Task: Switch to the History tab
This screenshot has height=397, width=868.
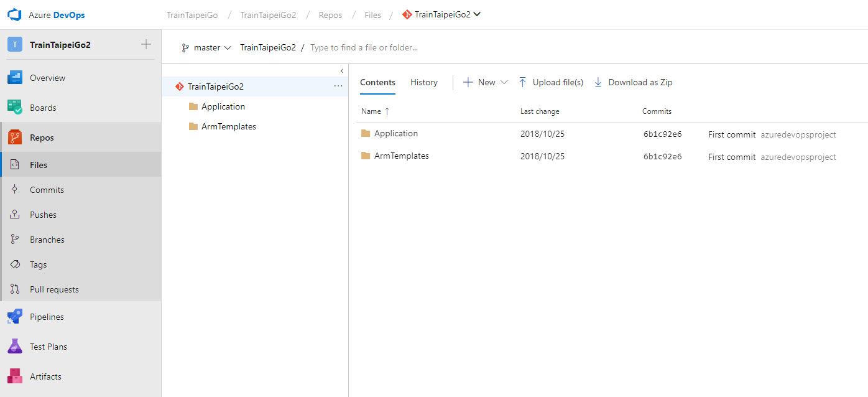Action: [x=424, y=82]
